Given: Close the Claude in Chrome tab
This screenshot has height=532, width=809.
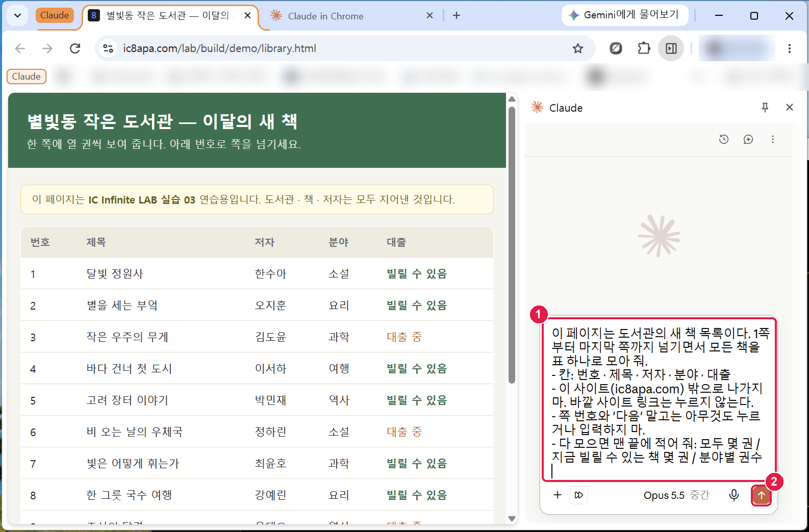Looking at the screenshot, I should (x=429, y=15).
